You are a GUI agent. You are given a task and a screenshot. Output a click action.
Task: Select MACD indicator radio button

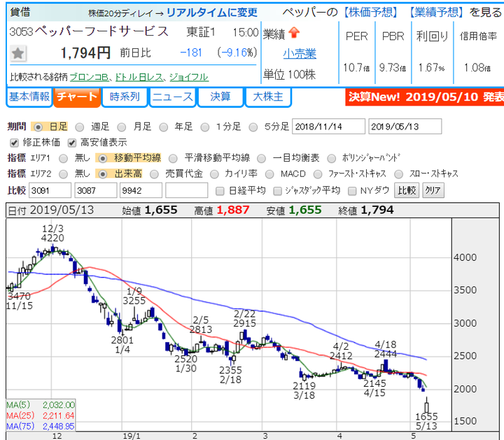tap(269, 174)
